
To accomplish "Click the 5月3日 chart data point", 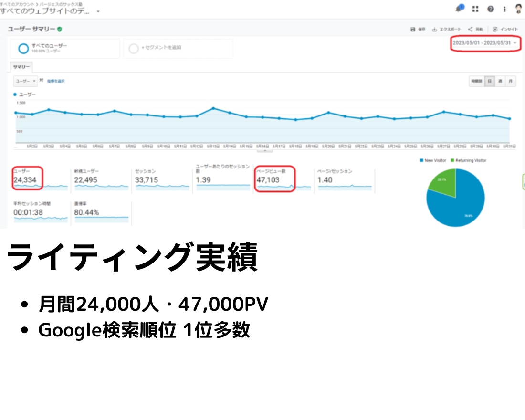I will pyautogui.click(x=49, y=109).
